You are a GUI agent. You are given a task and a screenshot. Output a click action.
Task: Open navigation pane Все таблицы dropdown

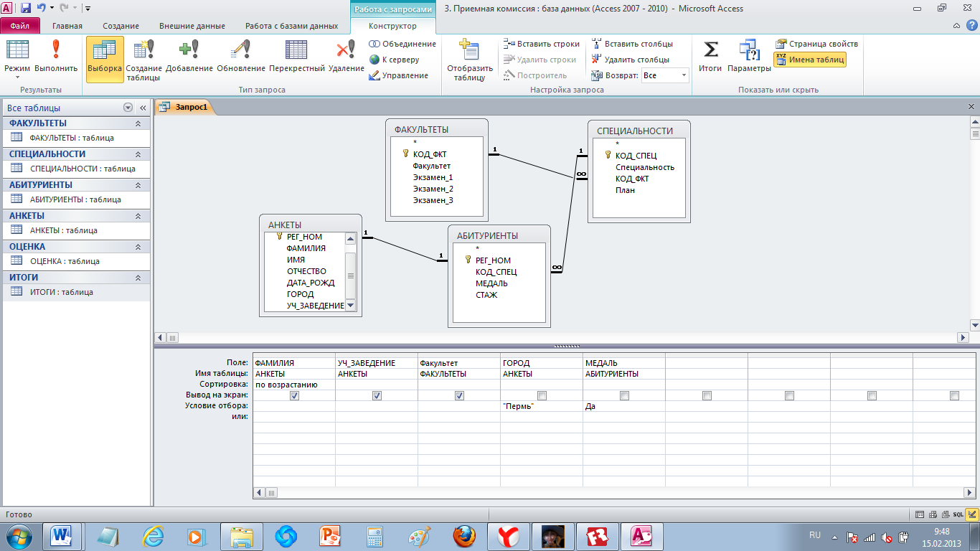[x=128, y=108]
